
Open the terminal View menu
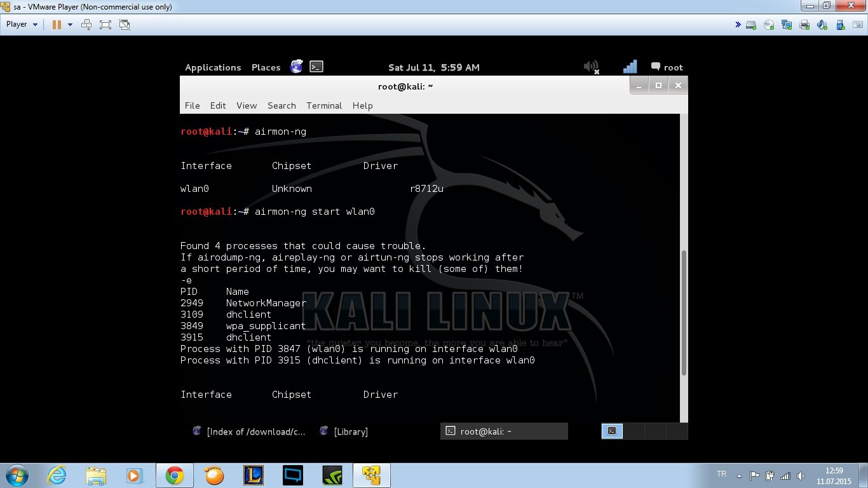coord(247,105)
